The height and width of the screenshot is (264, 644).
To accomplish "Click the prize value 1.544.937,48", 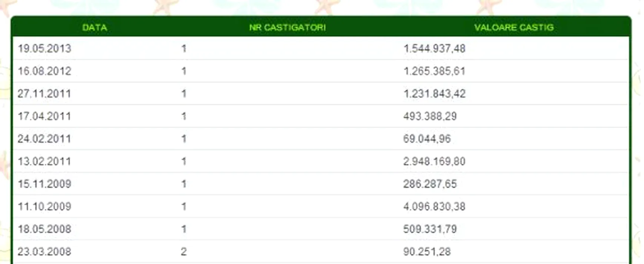I will point(434,49).
